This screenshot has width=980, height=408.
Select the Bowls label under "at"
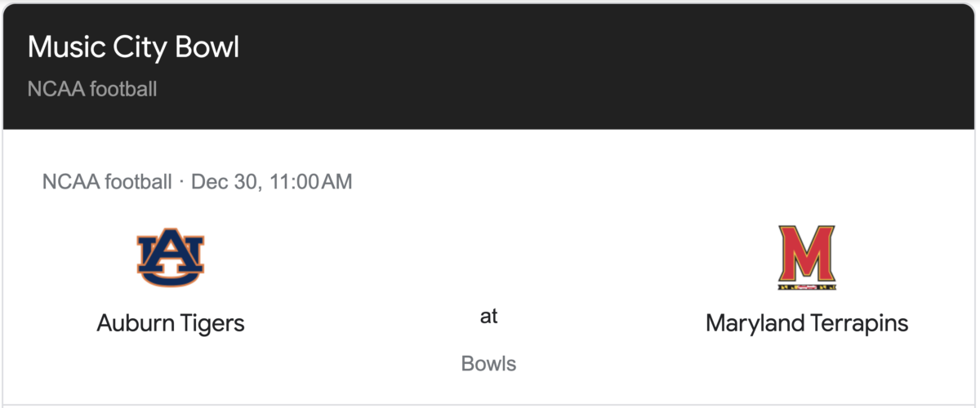click(x=488, y=363)
